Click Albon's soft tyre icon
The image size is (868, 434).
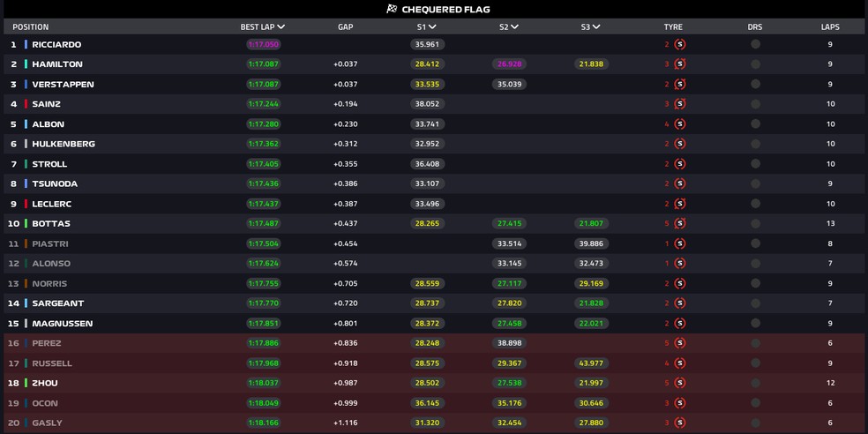coord(680,124)
